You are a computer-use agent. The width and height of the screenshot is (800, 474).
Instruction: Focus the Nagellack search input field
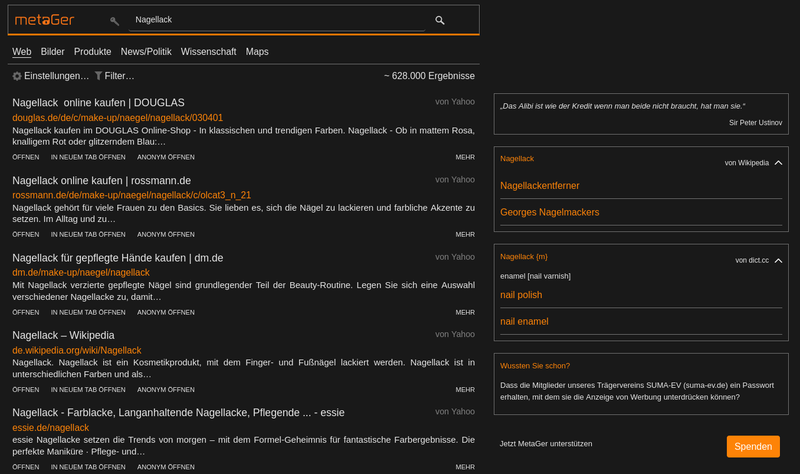pos(277,20)
